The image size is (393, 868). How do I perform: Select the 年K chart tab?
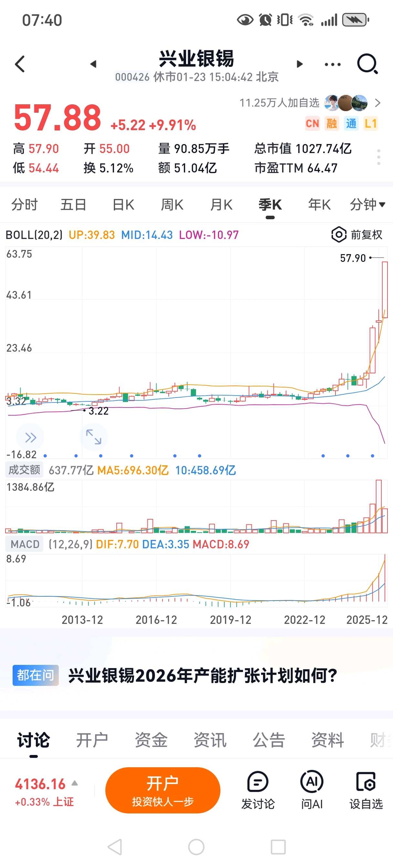[x=319, y=204]
